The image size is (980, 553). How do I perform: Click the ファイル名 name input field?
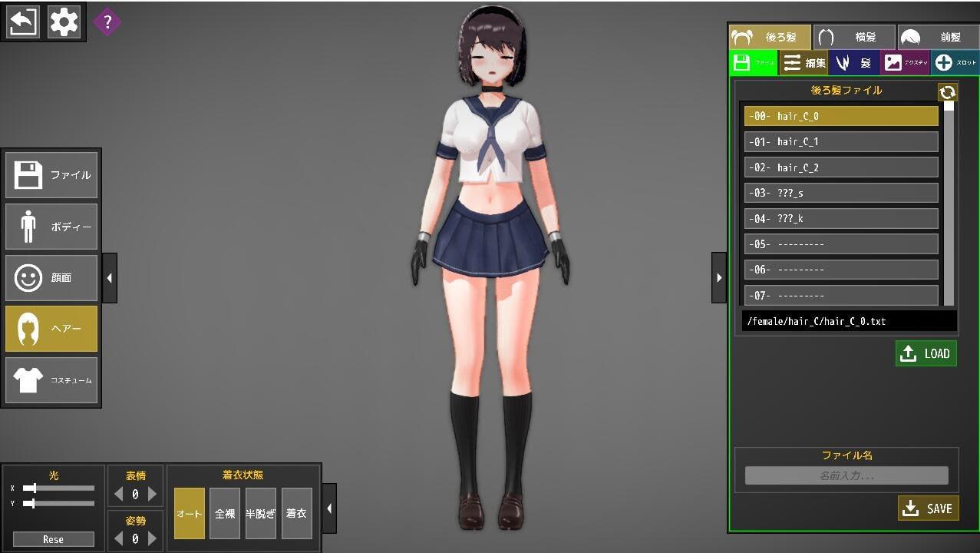(x=846, y=476)
